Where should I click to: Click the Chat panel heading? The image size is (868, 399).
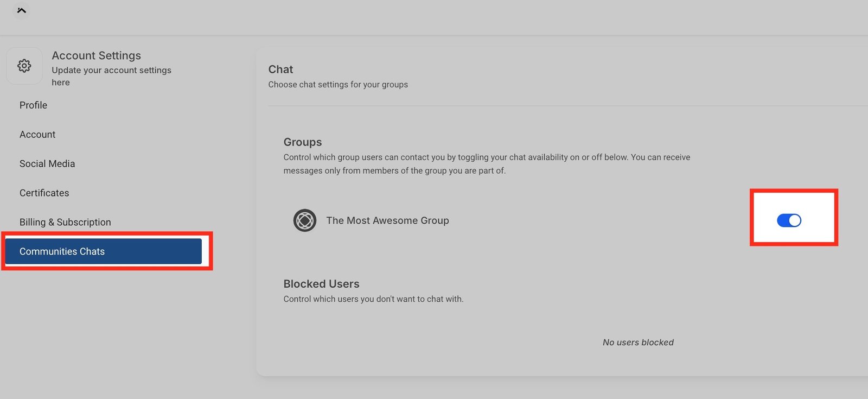[x=280, y=69]
